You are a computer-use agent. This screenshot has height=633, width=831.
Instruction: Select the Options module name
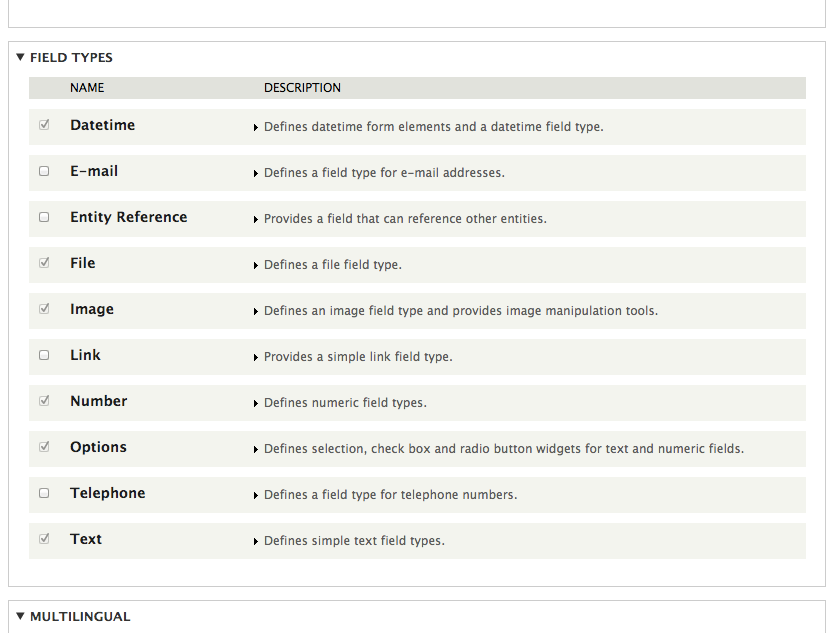click(98, 447)
